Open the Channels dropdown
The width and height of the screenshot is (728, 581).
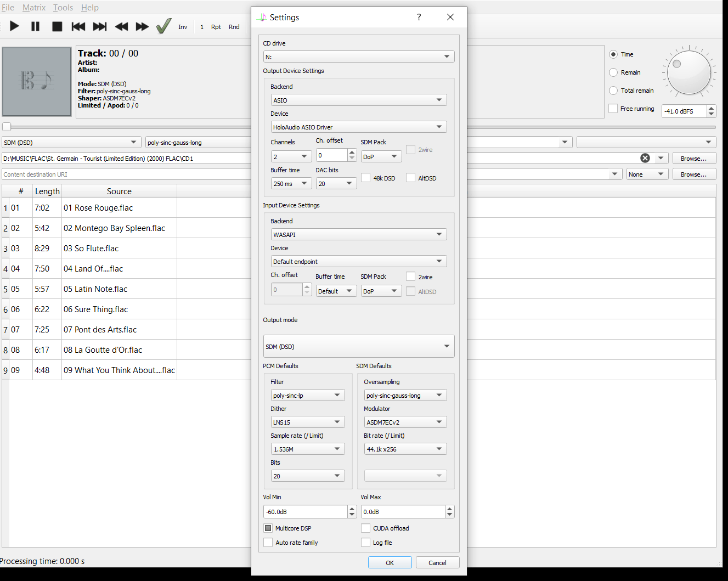(291, 156)
